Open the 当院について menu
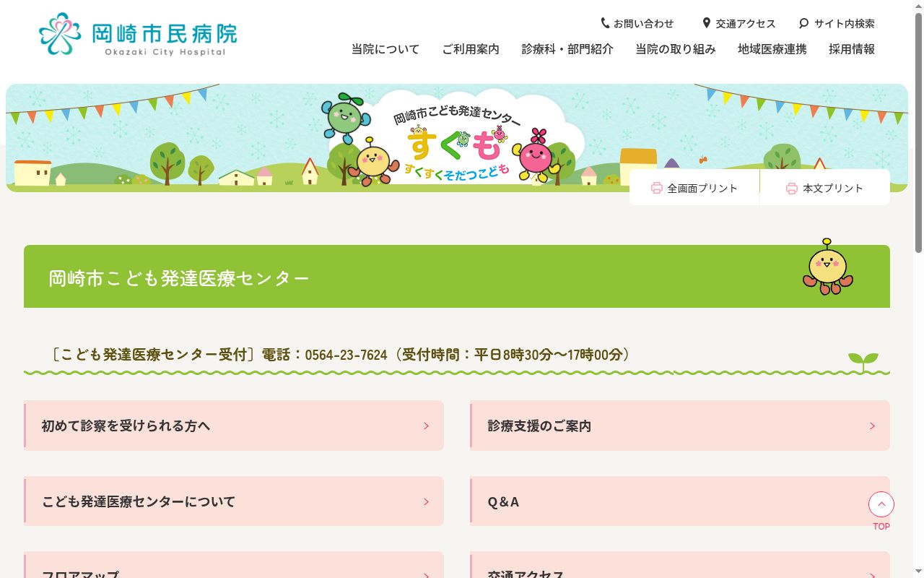Image resolution: width=924 pixels, height=578 pixels. coord(385,49)
